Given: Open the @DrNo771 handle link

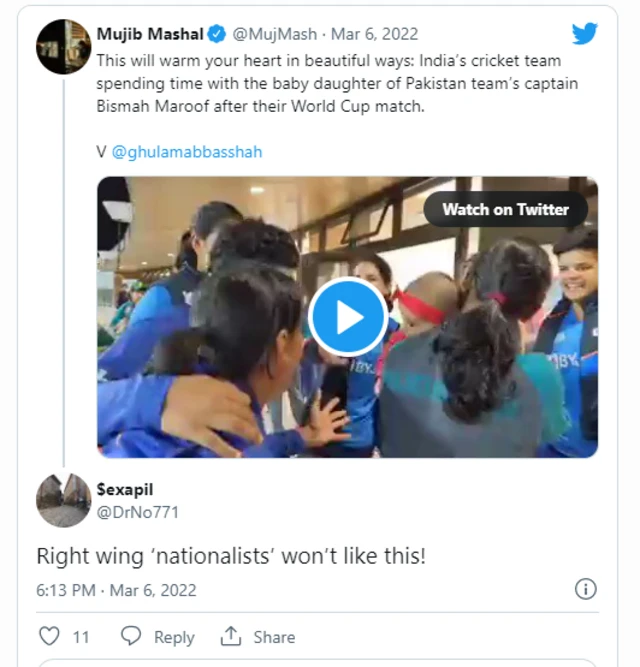Looking at the screenshot, I should click(x=139, y=510).
